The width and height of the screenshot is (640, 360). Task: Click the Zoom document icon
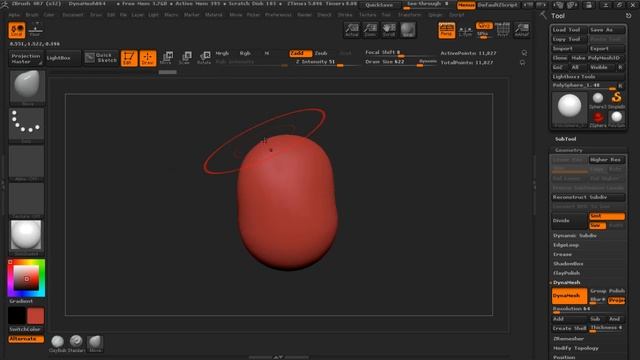(370, 30)
